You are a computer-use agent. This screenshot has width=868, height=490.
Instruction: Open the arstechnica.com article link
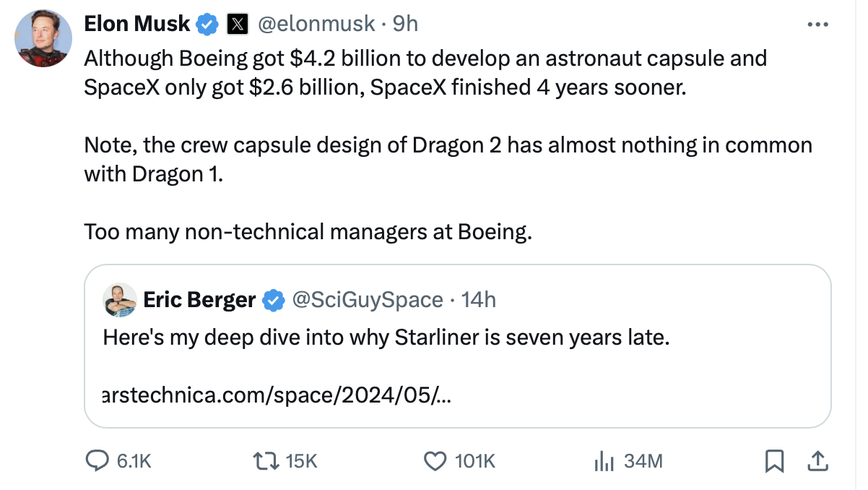(277, 395)
